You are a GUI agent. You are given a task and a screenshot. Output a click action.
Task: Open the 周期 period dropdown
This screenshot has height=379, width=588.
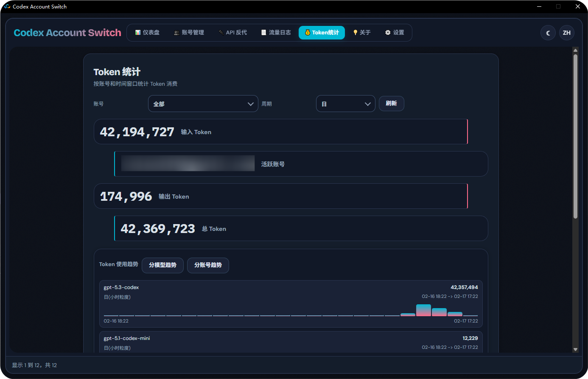(x=346, y=104)
